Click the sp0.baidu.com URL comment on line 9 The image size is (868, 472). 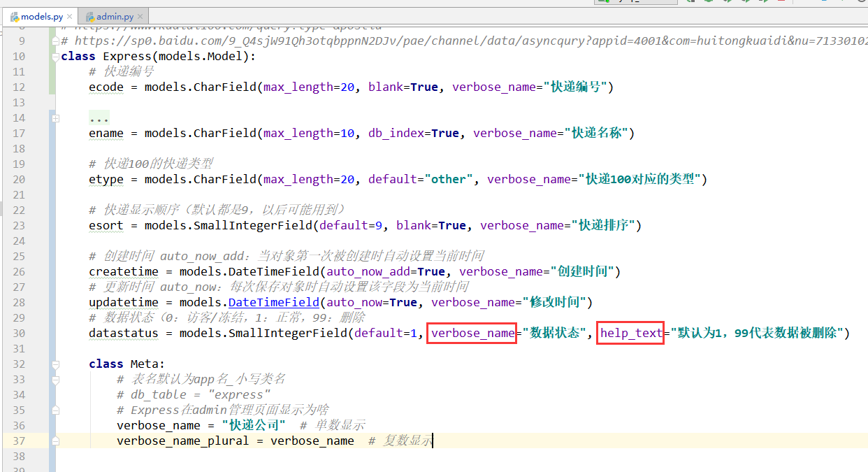[464, 41]
